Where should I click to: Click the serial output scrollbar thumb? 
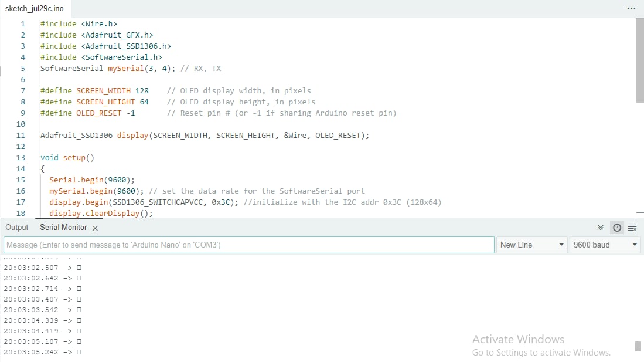point(638,346)
